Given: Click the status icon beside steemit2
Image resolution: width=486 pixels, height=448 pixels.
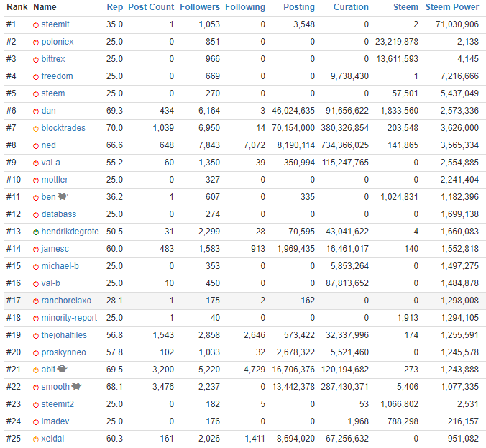Looking at the screenshot, I should [36, 405].
